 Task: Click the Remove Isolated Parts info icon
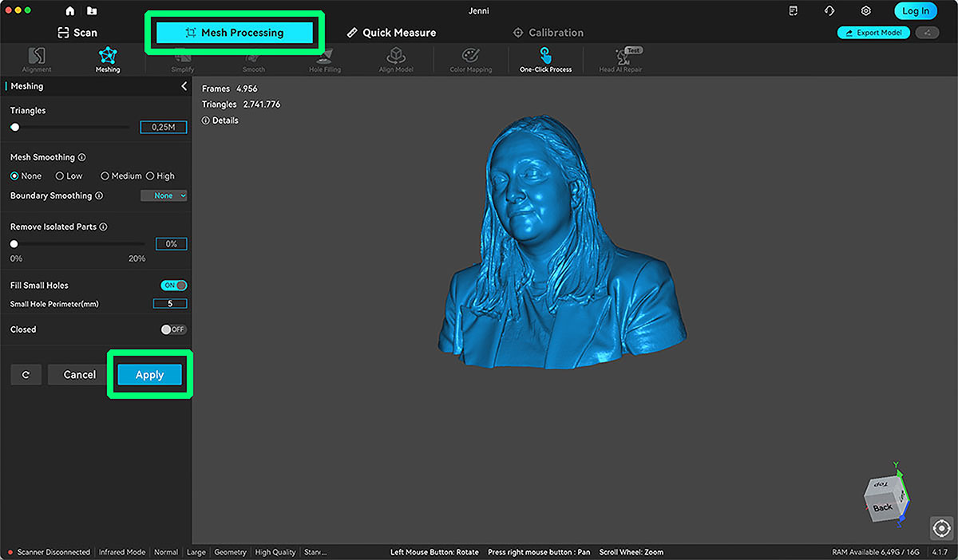click(103, 227)
